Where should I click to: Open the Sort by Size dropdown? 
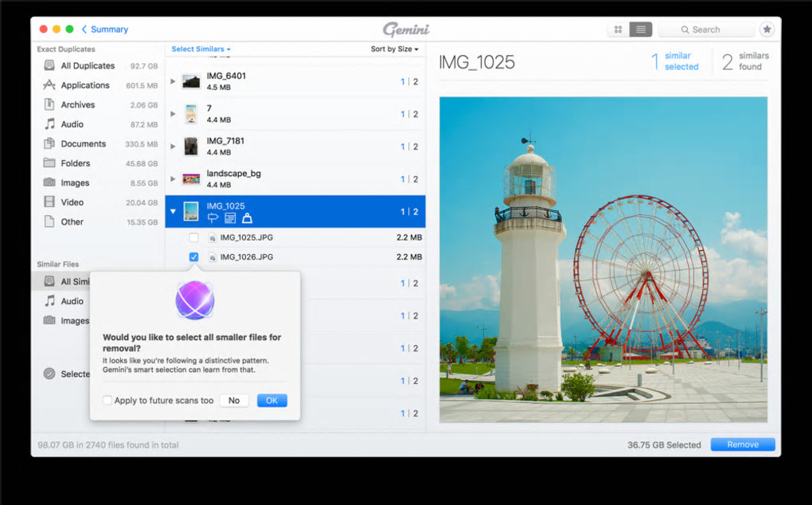394,49
